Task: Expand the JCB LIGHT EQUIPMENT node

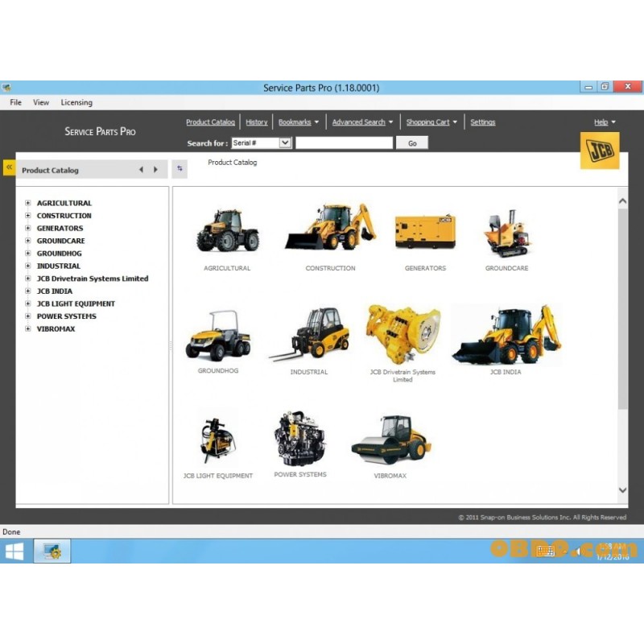Action: coord(28,303)
